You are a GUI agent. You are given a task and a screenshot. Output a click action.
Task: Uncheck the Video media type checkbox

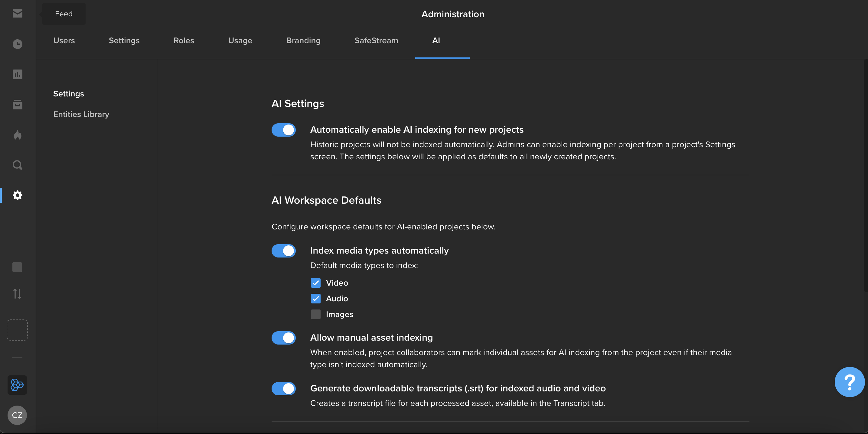[315, 283]
